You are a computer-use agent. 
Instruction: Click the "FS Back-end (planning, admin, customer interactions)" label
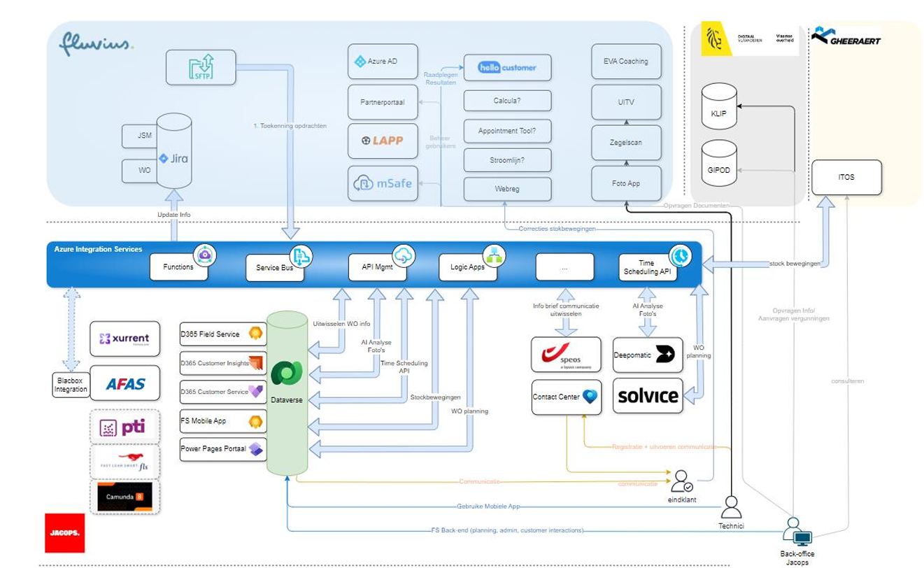point(508,530)
